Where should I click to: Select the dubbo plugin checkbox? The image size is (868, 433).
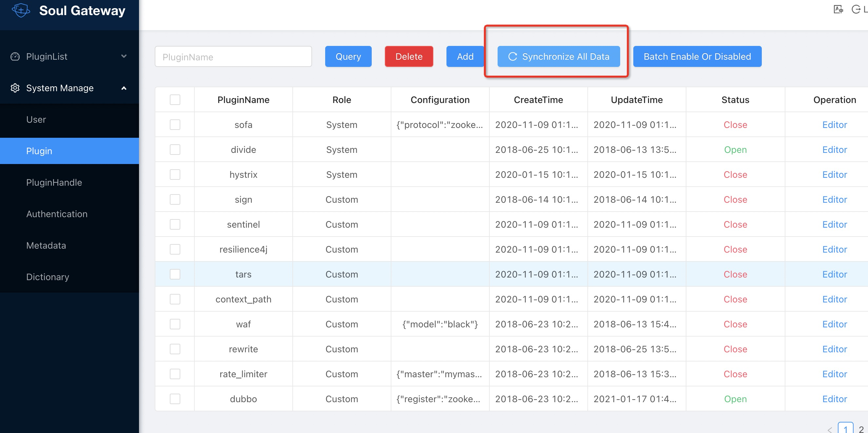pos(175,399)
